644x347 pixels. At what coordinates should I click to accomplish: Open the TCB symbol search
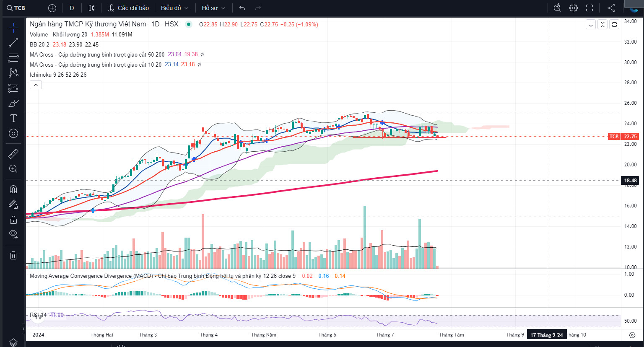16,8
